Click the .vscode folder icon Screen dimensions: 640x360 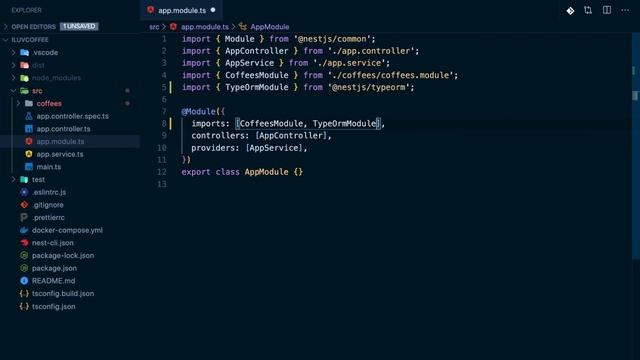pos(24,52)
